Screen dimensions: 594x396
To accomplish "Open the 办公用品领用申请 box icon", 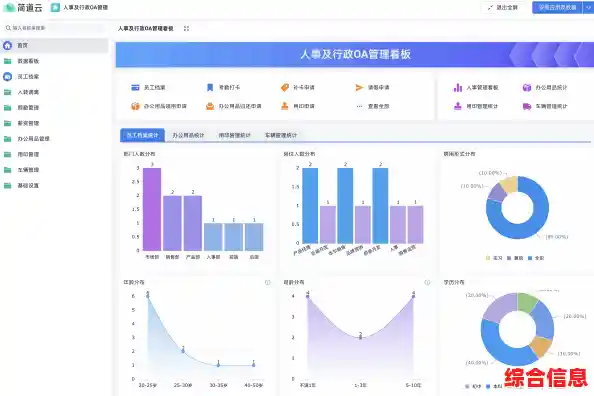I will 135,106.
